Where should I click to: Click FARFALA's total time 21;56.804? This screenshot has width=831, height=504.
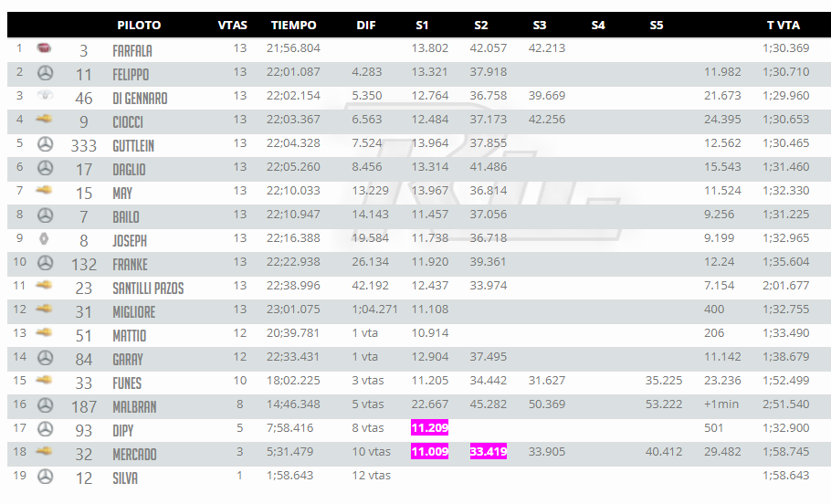(x=294, y=48)
